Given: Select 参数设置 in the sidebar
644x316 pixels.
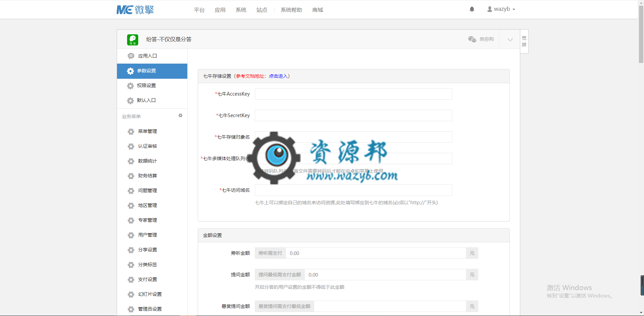Looking at the screenshot, I should pyautogui.click(x=152, y=71).
